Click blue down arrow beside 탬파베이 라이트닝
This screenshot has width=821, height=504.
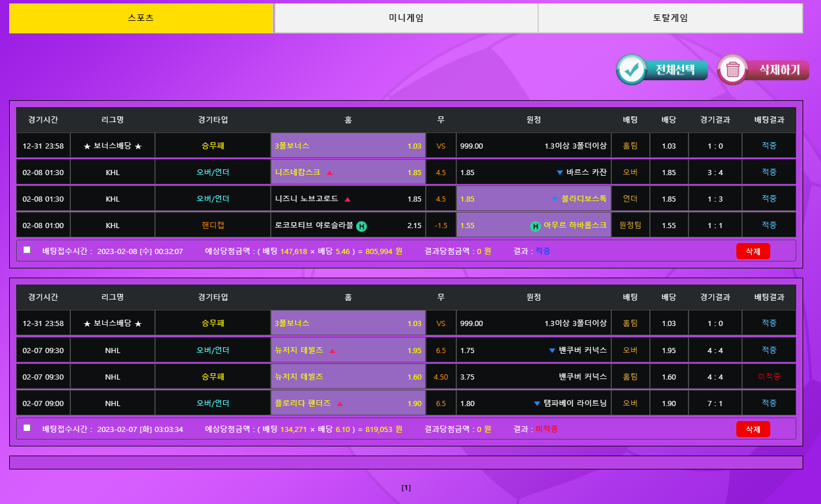click(537, 404)
